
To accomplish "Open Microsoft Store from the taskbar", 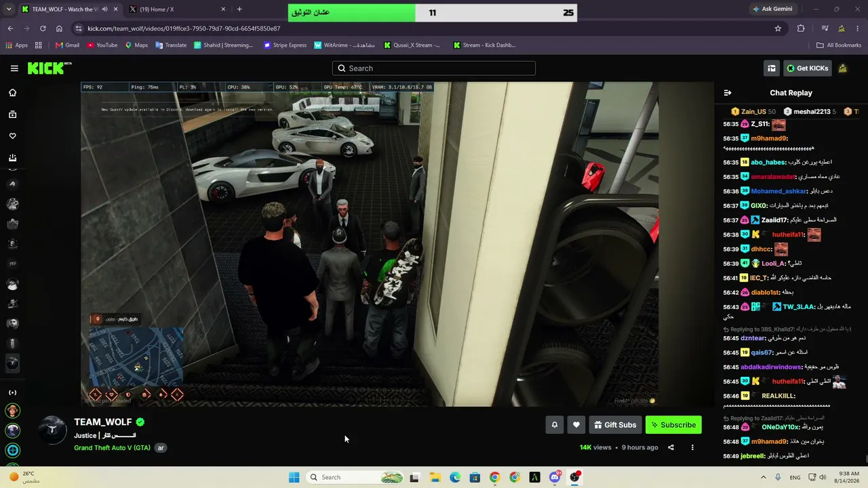I will pos(475,477).
